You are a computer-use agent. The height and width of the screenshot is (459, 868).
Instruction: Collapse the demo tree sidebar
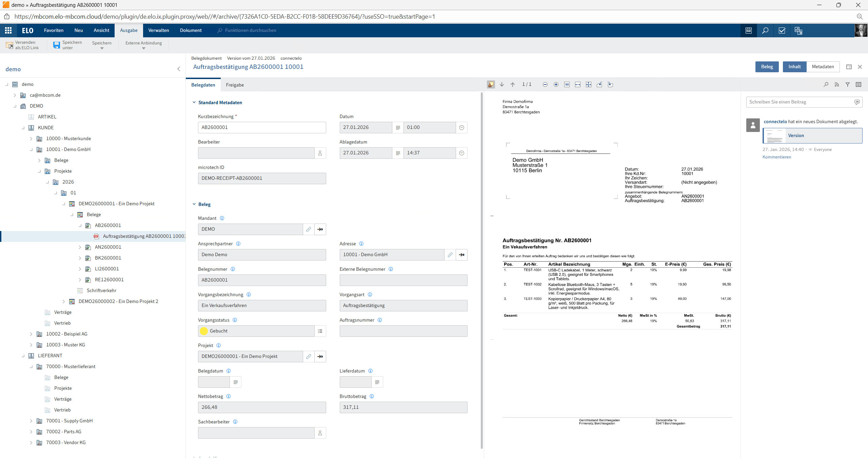pos(179,69)
